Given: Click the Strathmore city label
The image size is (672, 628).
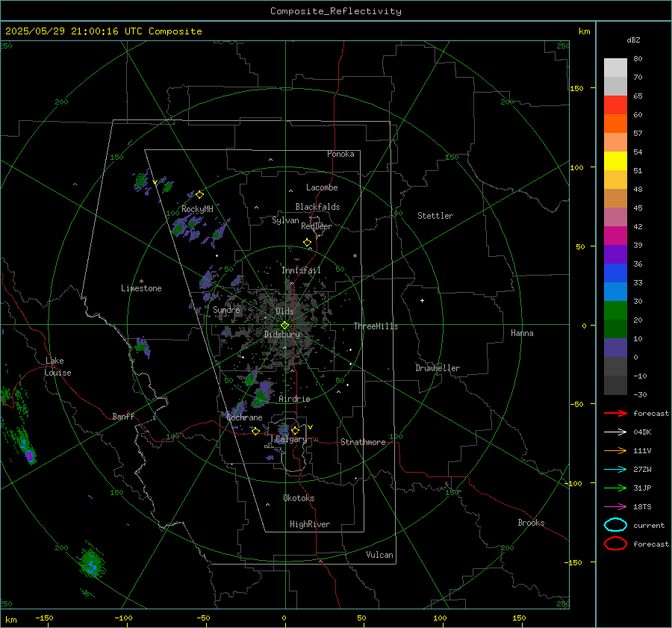Looking at the screenshot, I should point(363,442).
